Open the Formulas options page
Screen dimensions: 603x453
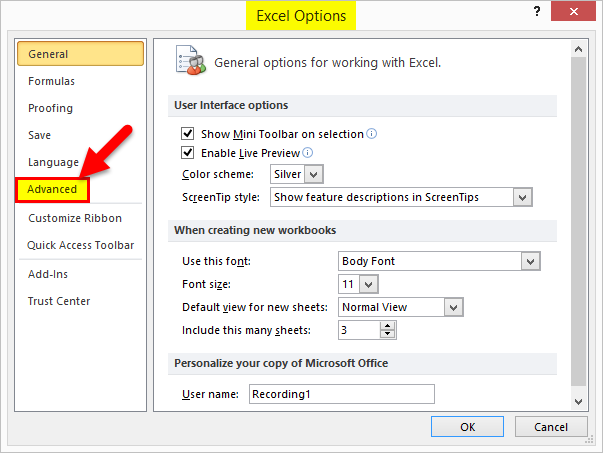pos(51,81)
